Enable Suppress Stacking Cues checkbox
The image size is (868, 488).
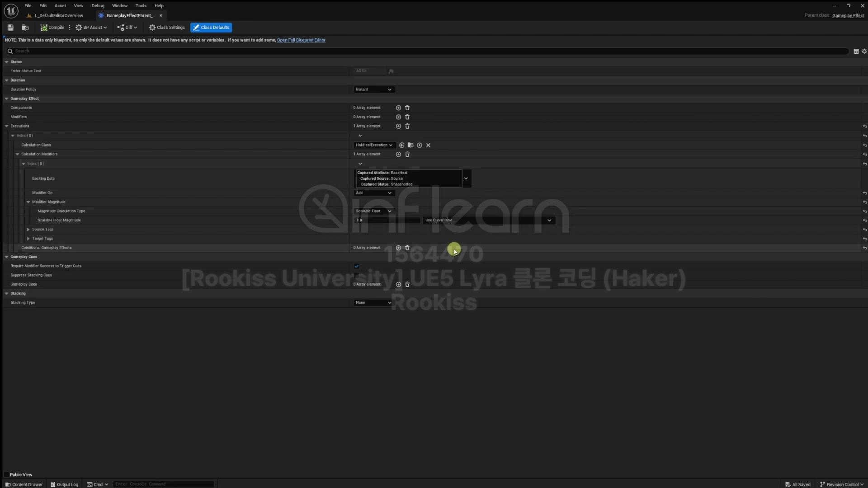pyautogui.click(x=356, y=275)
